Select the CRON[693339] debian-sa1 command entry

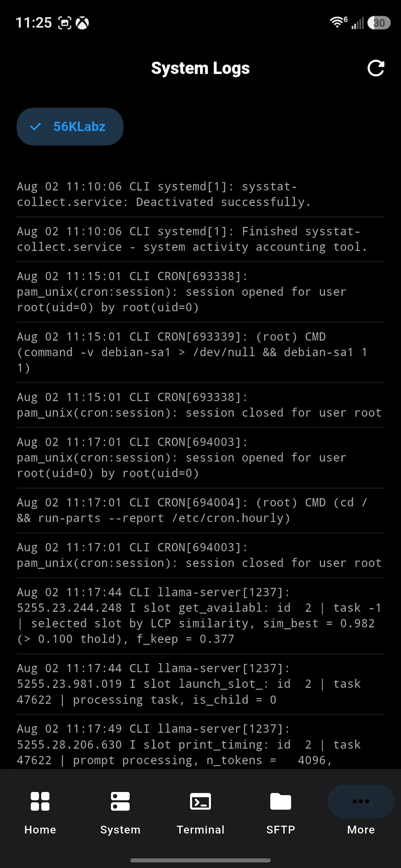[x=200, y=353]
